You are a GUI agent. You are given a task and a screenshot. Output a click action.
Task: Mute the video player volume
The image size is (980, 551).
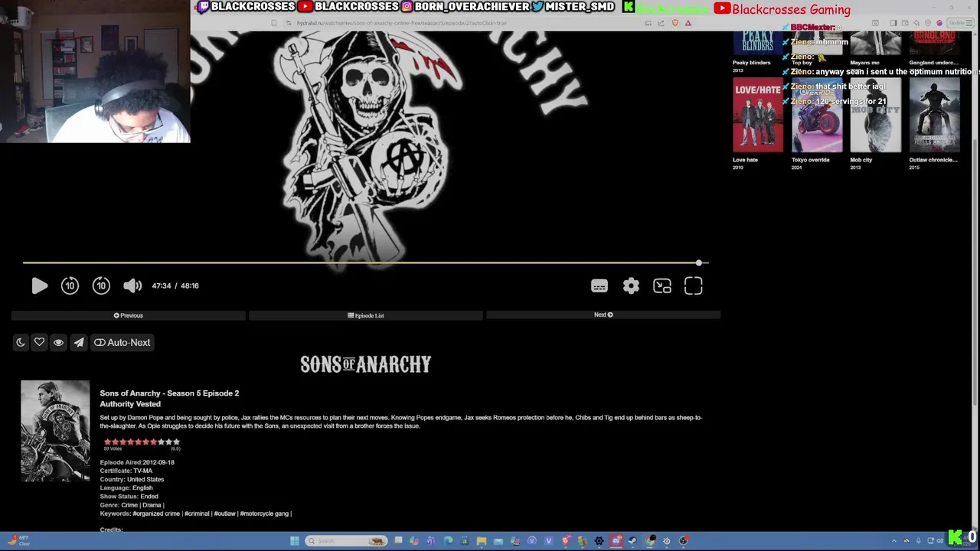tap(132, 285)
